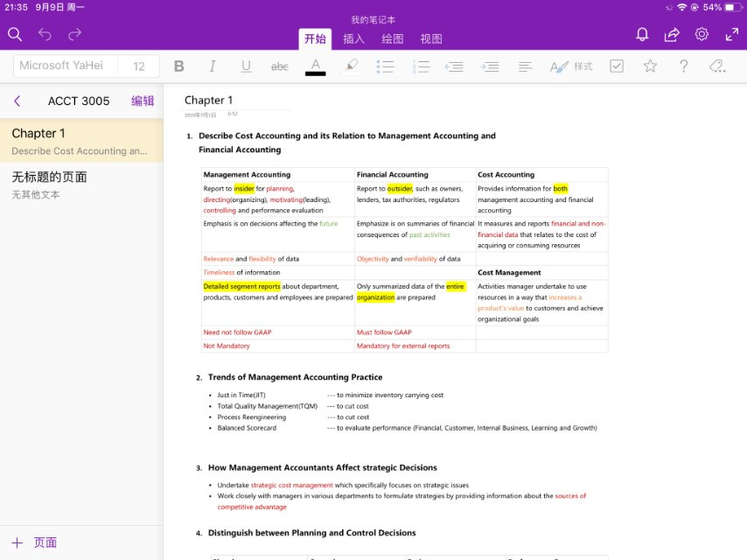747x560 pixels.
Task: Click heading How Management Accountants Affect strategic Decisions
Action: coord(323,467)
